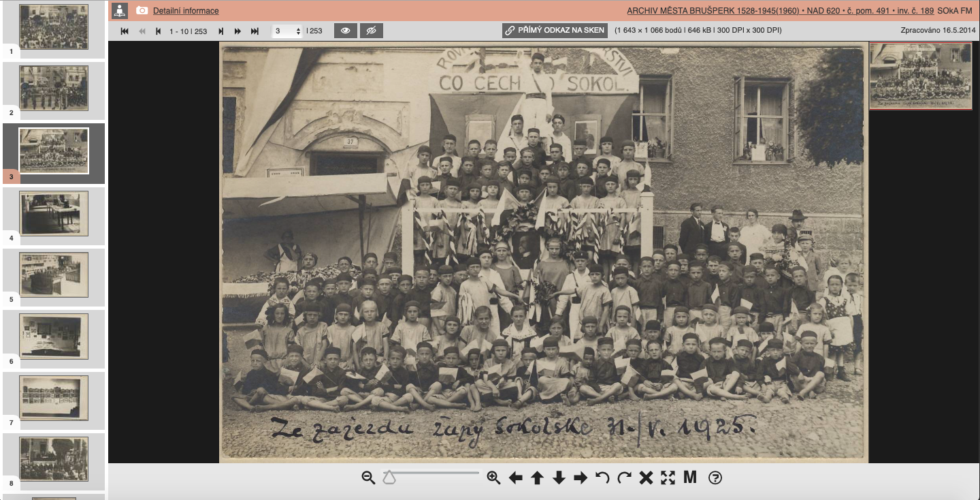Skip forward ten scans with double-right arrow
The image size is (980, 500).
click(238, 31)
